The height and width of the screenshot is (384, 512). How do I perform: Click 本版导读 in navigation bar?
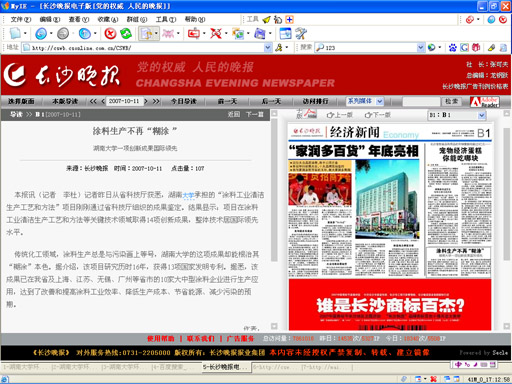(x=65, y=101)
